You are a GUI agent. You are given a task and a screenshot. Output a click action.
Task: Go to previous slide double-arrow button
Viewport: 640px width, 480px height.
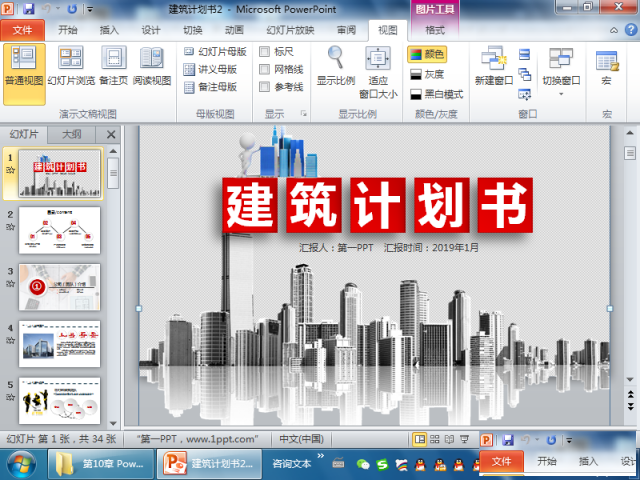(630, 394)
